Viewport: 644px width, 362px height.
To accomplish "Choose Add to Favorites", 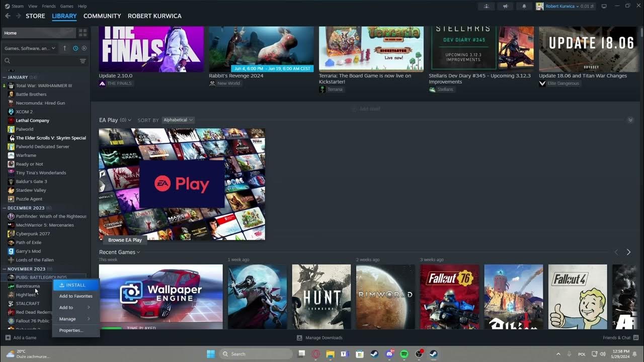I will click(76, 296).
